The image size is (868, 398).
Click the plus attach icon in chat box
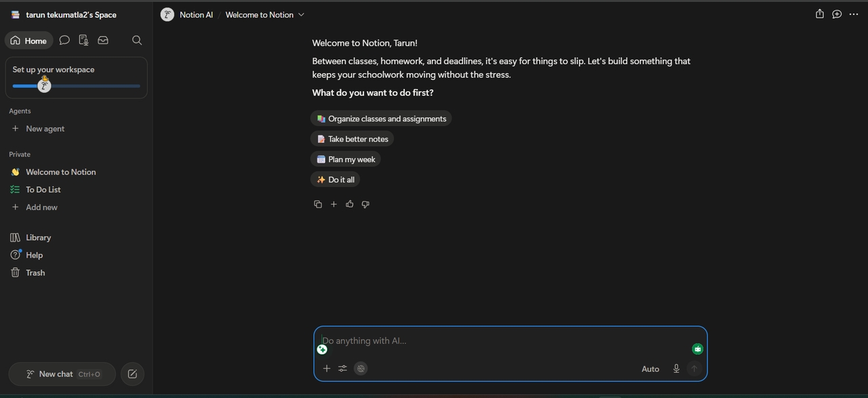(326, 369)
